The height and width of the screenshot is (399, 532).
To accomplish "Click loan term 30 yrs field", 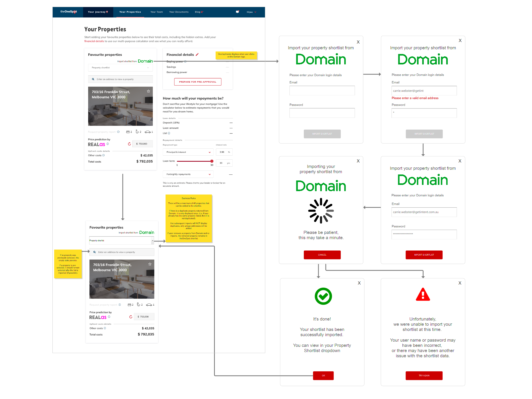I will tap(224, 163).
